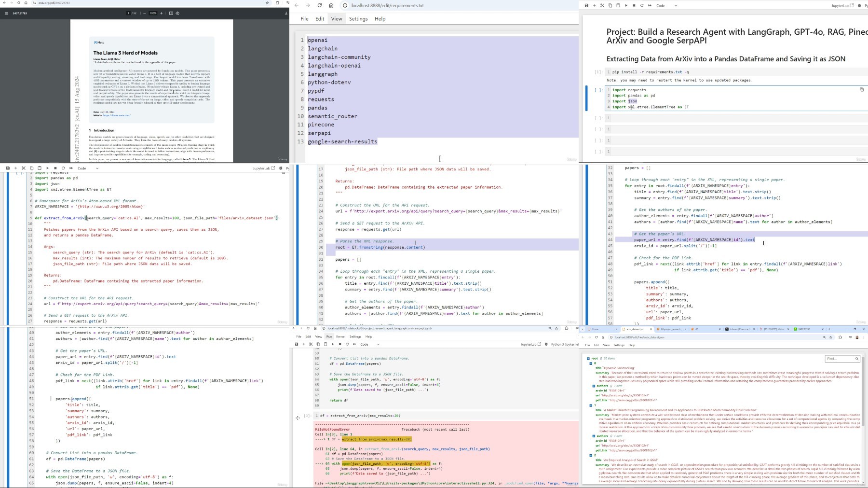Open a new browser tab with plus
The height and width of the screenshot is (488, 868).
coord(829,329)
